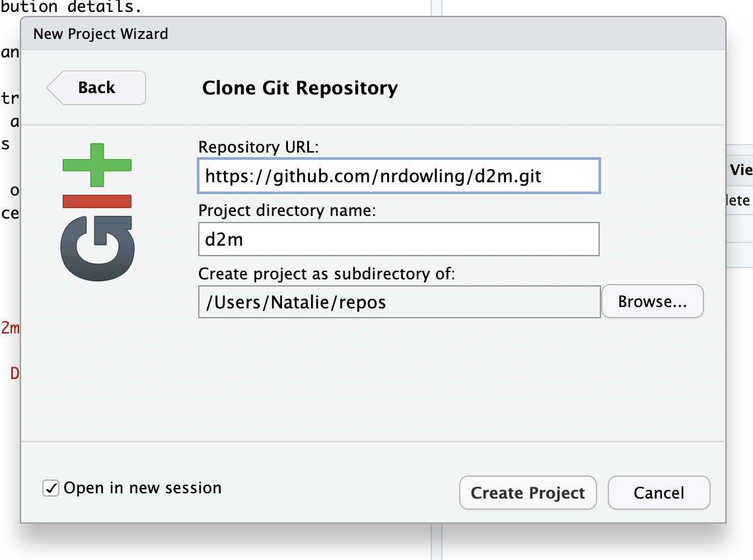
Task: Open the Browse... directory picker
Action: 652,301
